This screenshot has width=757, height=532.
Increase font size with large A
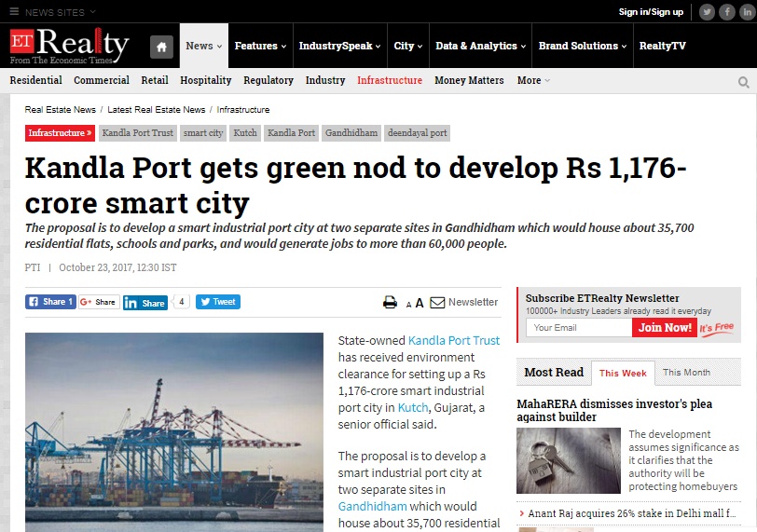click(x=420, y=303)
